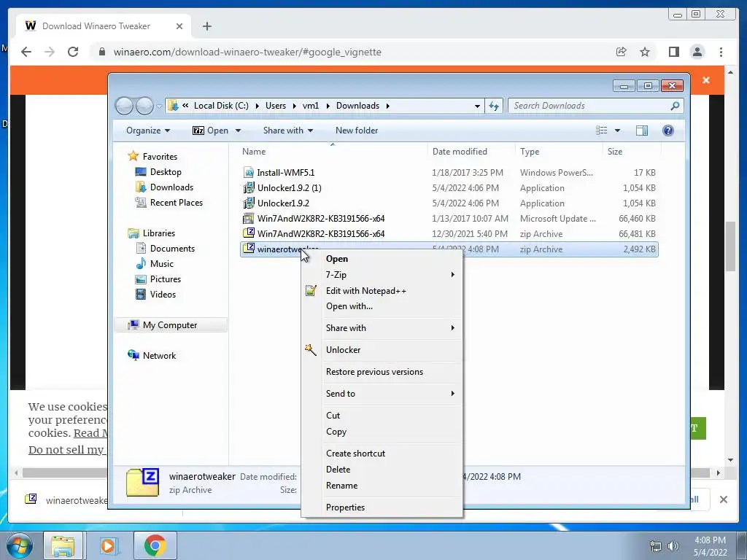
Task: Click the Explorer Forward navigation arrow
Action: coord(144,106)
